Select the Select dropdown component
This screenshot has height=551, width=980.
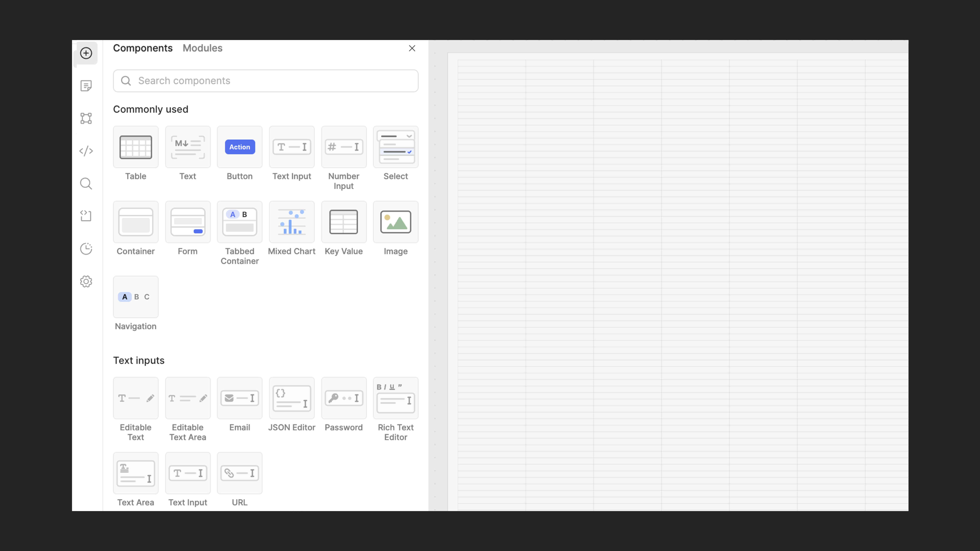coord(396,147)
